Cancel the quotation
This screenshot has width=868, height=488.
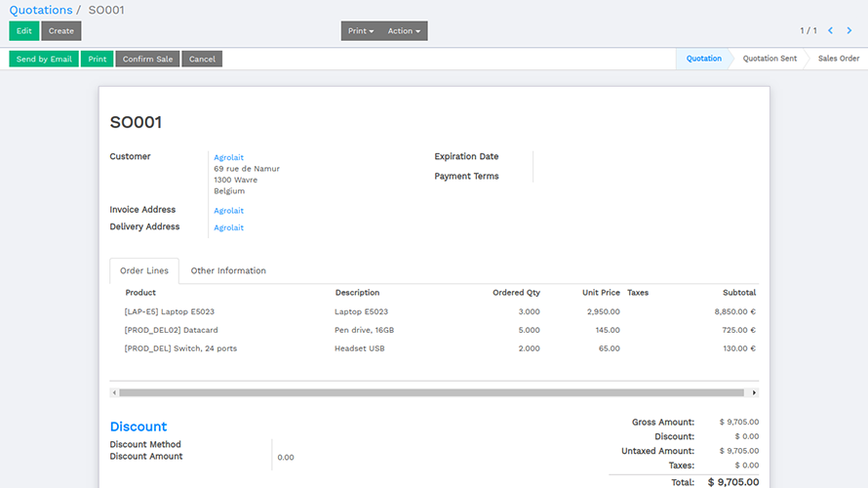tap(202, 60)
